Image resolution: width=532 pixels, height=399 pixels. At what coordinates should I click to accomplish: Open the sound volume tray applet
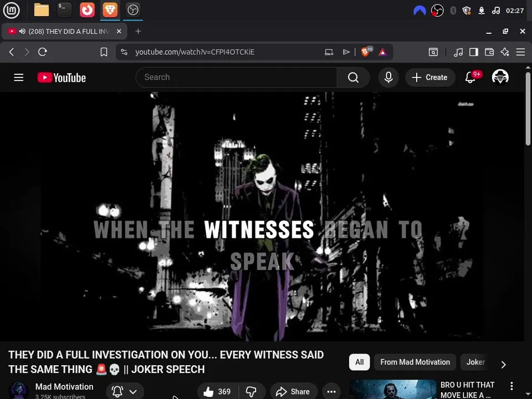(495, 11)
